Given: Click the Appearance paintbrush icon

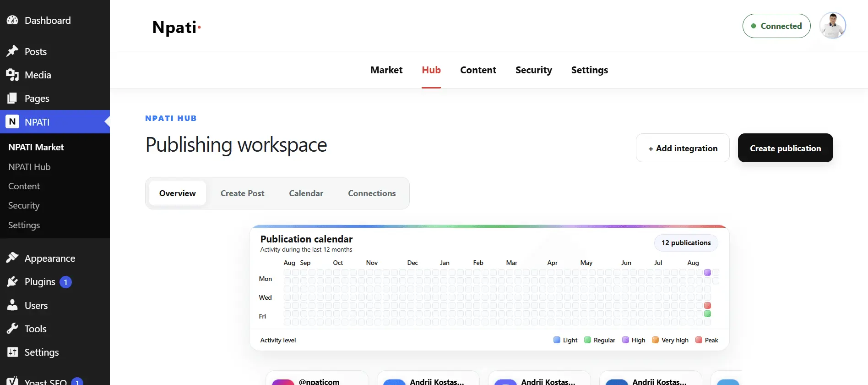Looking at the screenshot, I should tap(12, 258).
